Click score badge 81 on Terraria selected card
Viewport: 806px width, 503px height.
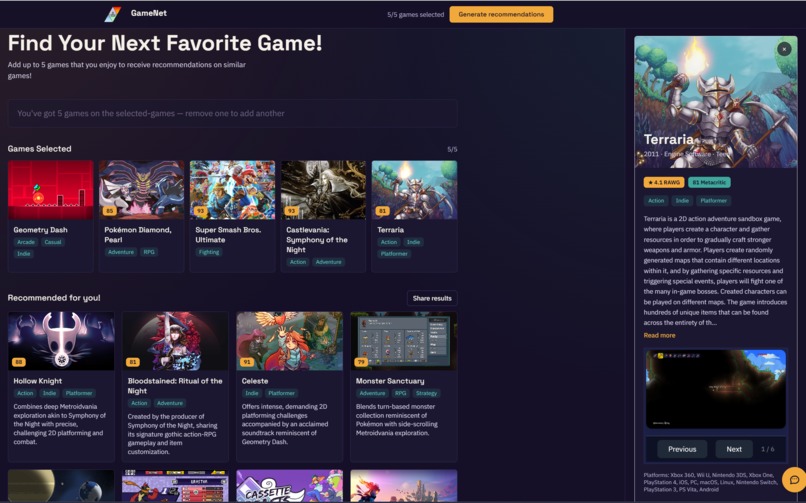[382, 211]
